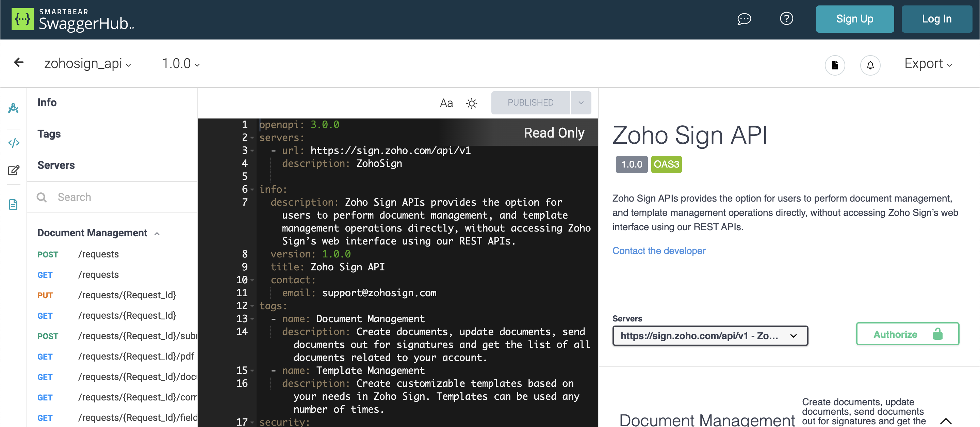Fold the servers block on line 2
This screenshot has height=427, width=980.
(x=252, y=138)
